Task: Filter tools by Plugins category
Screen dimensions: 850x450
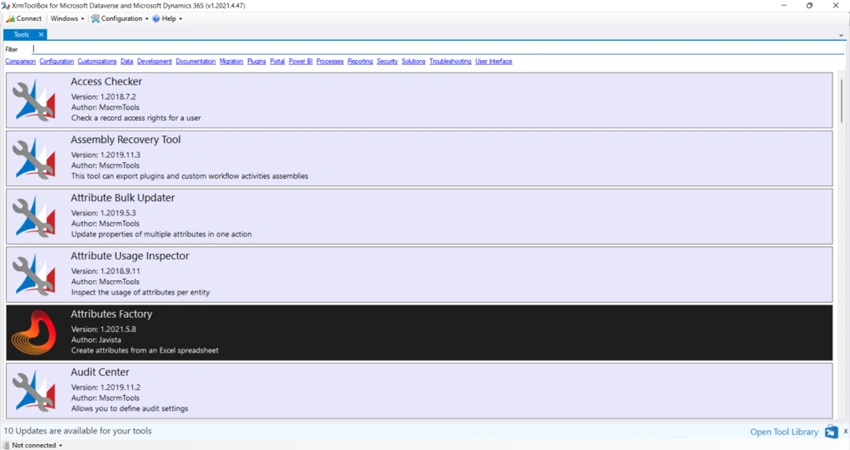Action: [x=256, y=61]
